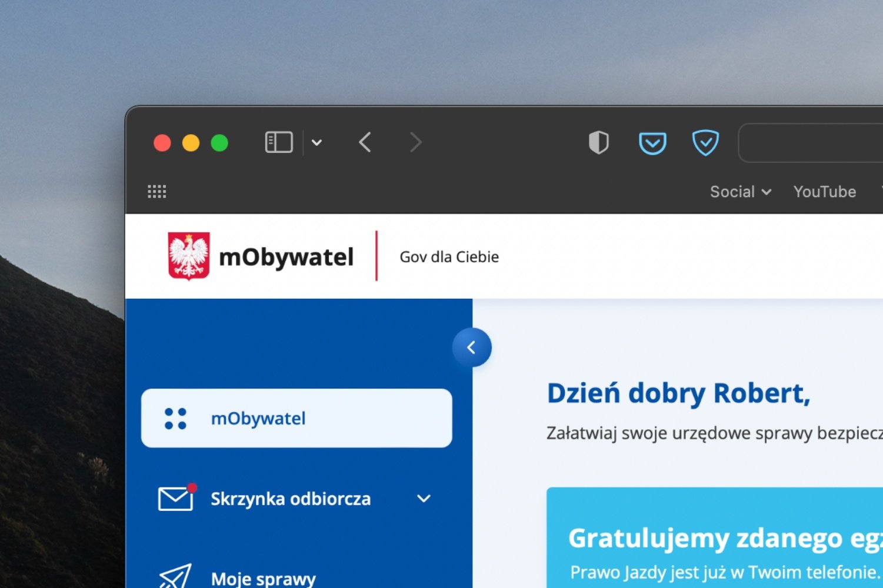Image resolution: width=883 pixels, height=588 pixels.
Task: Select the mObywatel sidebar item
Action: [x=296, y=418]
